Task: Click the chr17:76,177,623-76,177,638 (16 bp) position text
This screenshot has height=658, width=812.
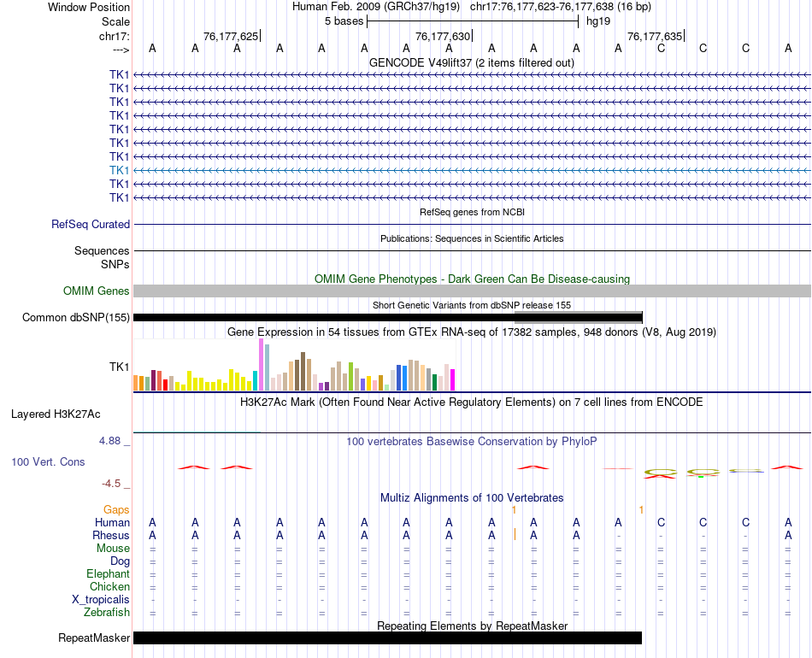Action: [x=561, y=7]
